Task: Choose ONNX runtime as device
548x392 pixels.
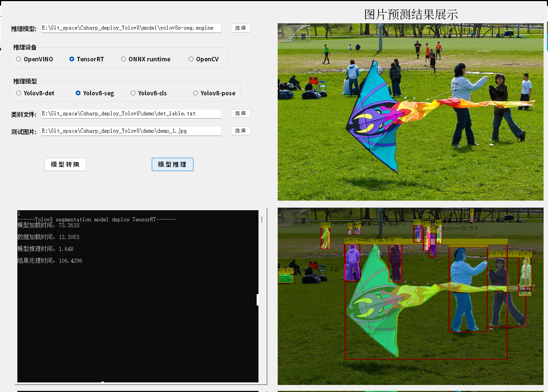Action: click(x=146, y=59)
